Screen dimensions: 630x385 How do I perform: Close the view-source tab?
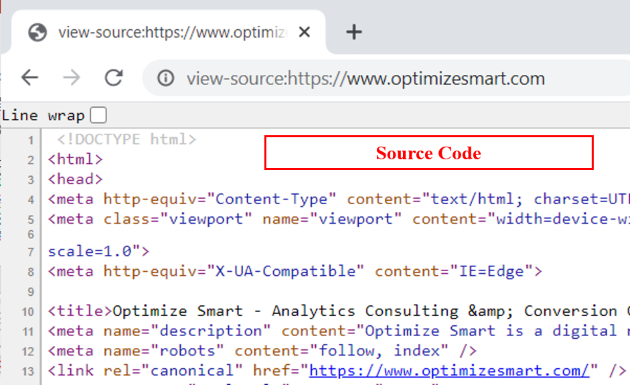(305, 32)
